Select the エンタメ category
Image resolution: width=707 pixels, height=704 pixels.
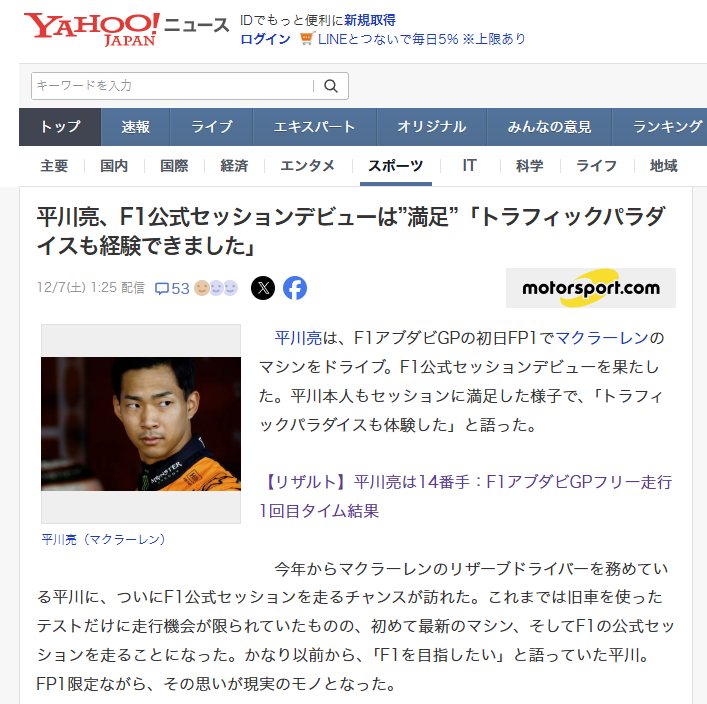coord(307,166)
